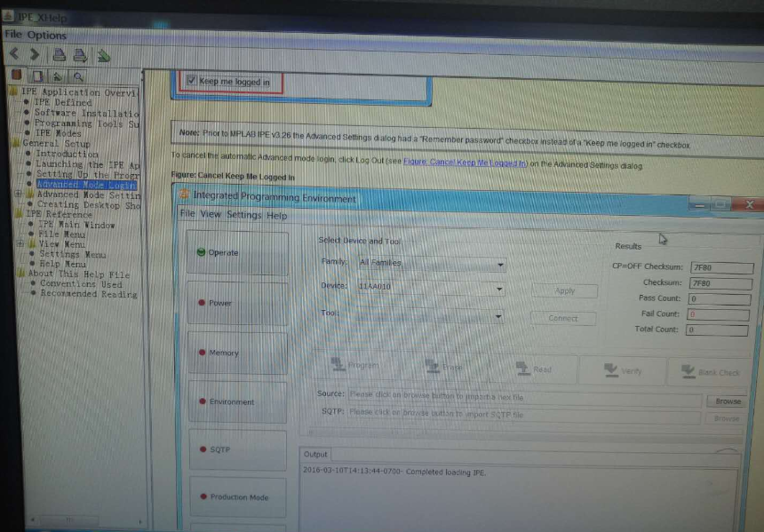Open the Creating Desktop Shortcuts topic
Viewport: 764px width, 532px height.
point(89,205)
